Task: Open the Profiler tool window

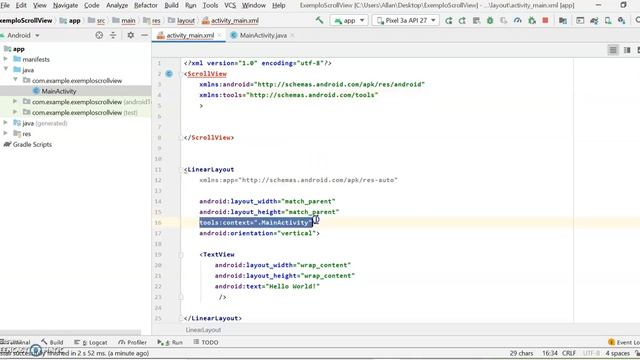Action: (132, 342)
